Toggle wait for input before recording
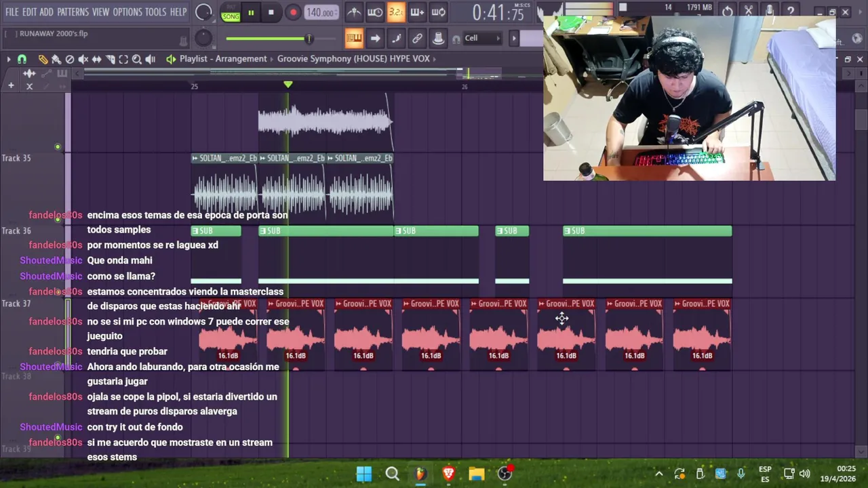This screenshot has height=488, width=868. (x=375, y=12)
